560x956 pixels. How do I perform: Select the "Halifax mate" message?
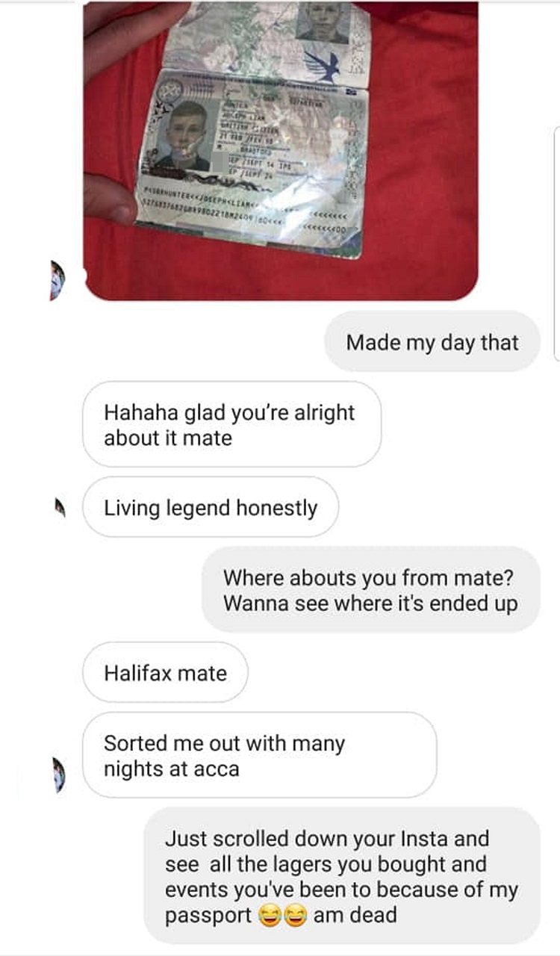tap(165, 672)
